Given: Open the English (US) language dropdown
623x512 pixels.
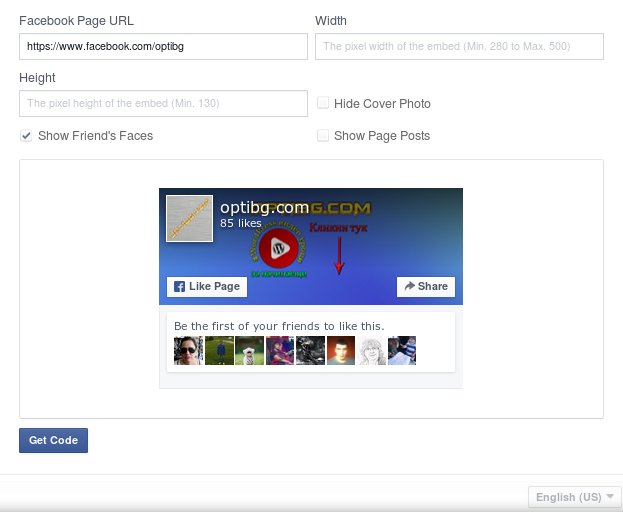Looking at the screenshot, I should tap(574, 497).
